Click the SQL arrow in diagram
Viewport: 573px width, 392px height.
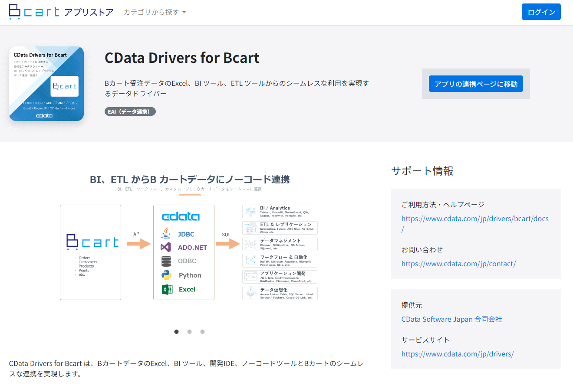click(228, 244)
